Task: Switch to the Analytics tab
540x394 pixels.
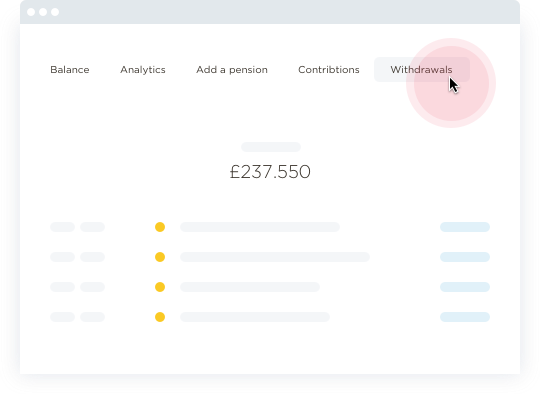Action: [x=143, y=70]
